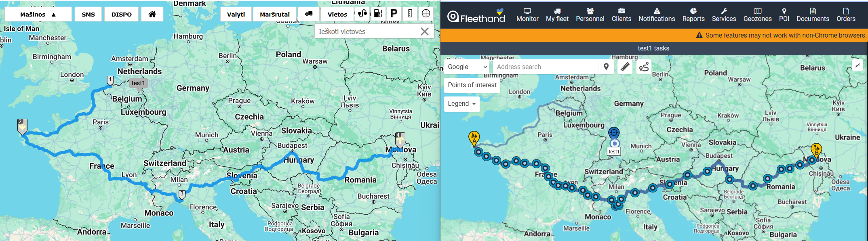Expand the Mašinos dropdown

(38, 14)
